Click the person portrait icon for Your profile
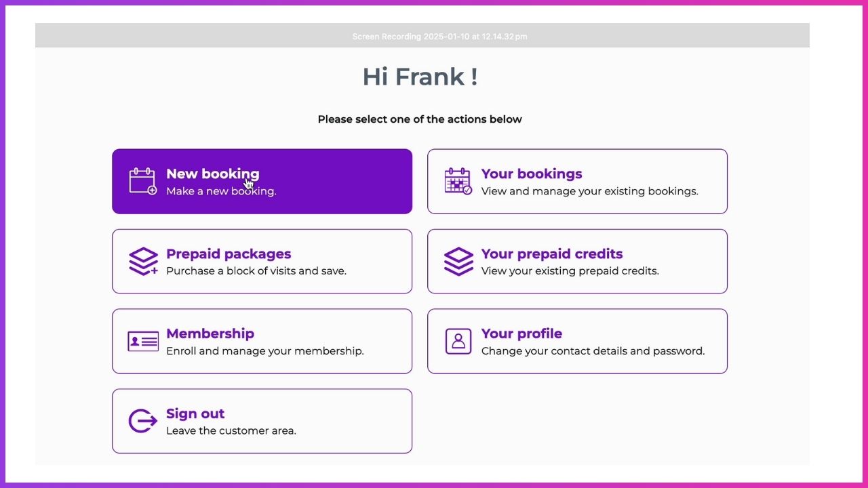Screen dimensions: 868x488 [x=458, y=341]
